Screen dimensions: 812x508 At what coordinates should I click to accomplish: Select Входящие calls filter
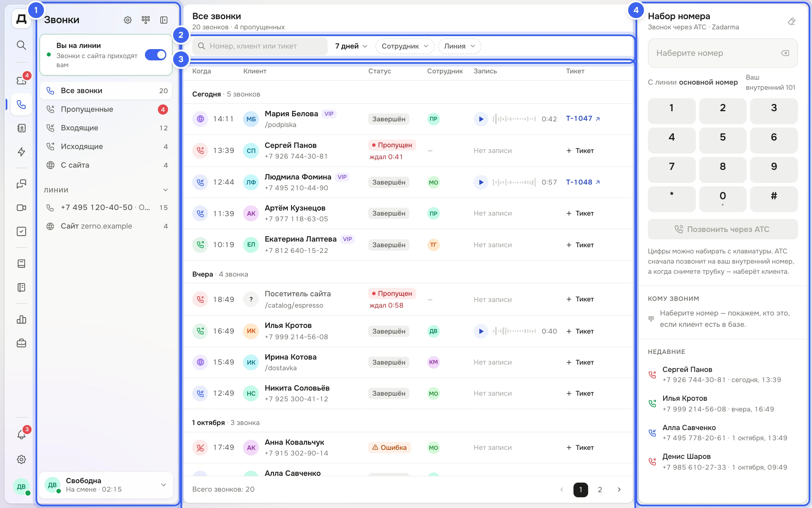pyautogui.click(x=106, y=128)
